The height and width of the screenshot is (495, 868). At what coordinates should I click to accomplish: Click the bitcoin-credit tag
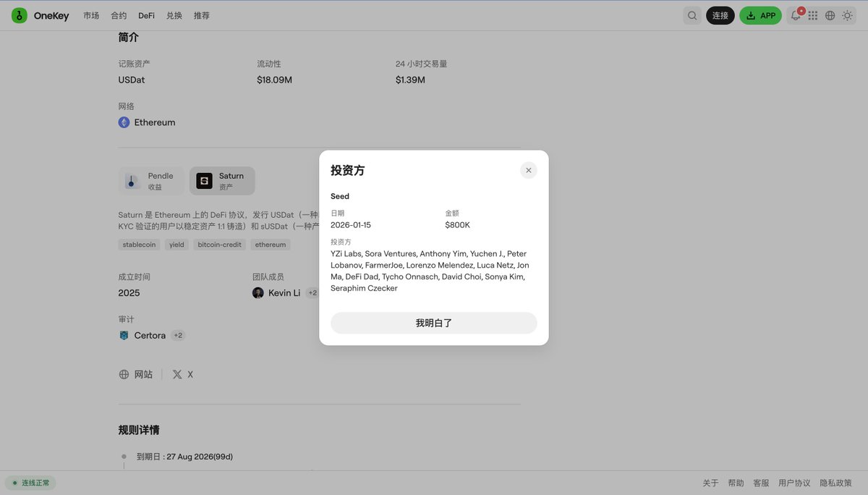coord(221,245)
